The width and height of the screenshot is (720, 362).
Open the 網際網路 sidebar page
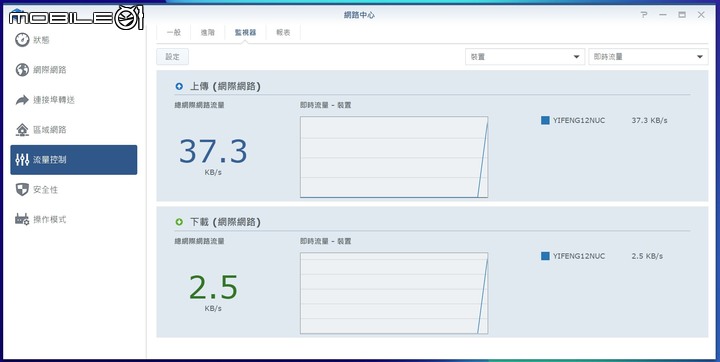click(x=73, y=70)
